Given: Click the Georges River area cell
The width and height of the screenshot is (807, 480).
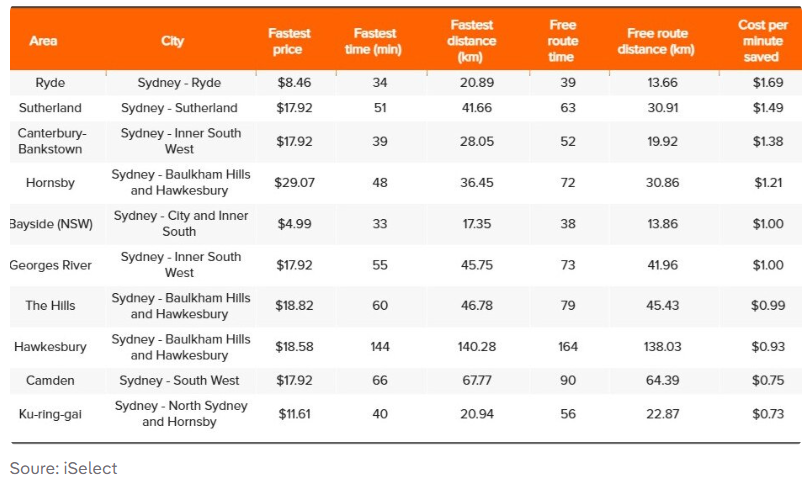Looking at the screenshot, I should [50, 265].
